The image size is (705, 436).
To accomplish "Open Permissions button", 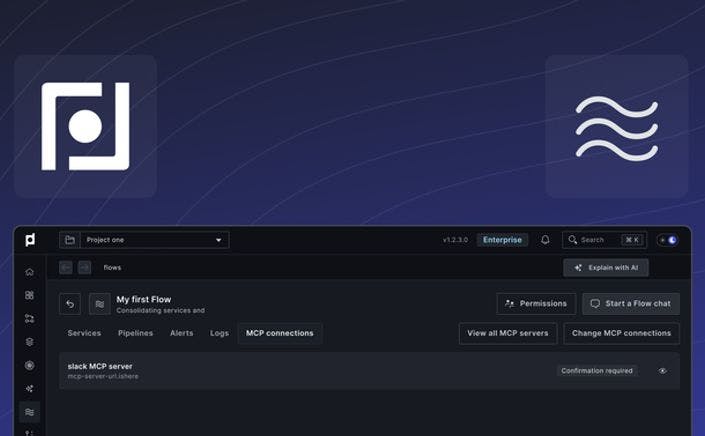I will point(536,304).
